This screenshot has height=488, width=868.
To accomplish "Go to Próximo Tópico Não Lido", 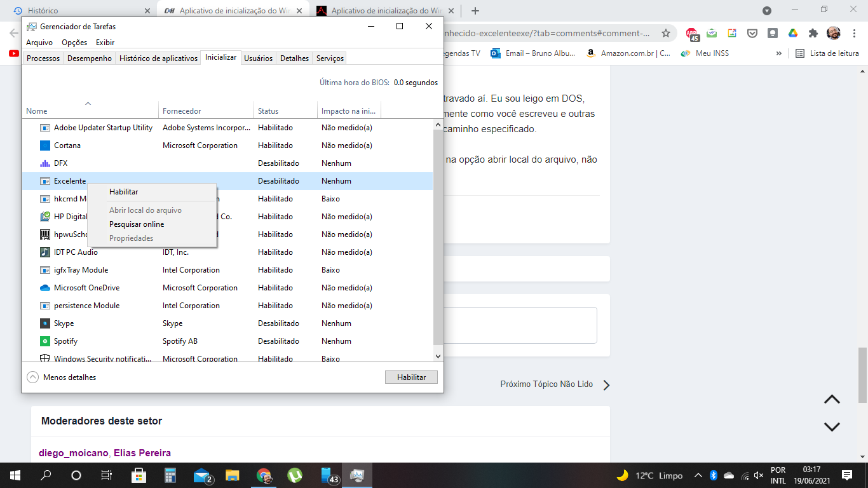I will point(555,384).
